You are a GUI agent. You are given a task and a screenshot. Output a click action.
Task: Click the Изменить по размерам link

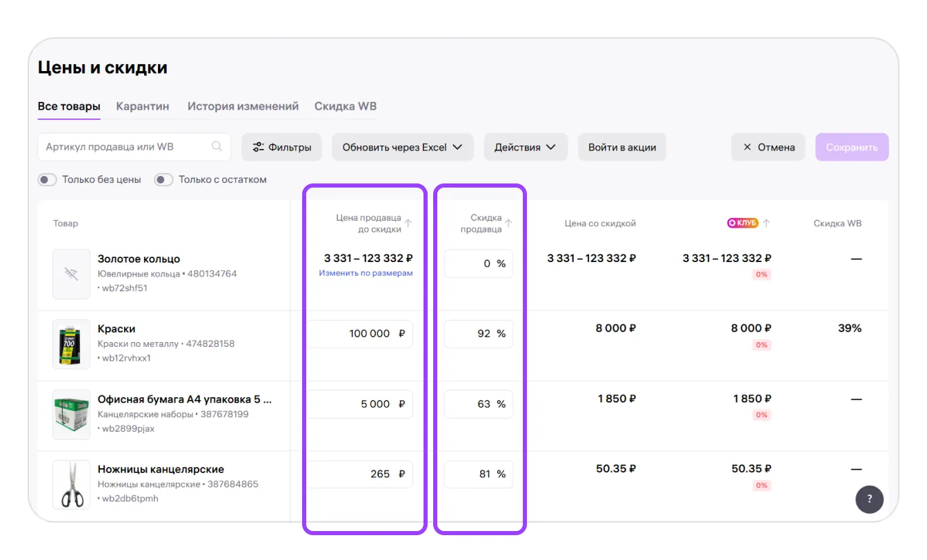click(366, 273)
